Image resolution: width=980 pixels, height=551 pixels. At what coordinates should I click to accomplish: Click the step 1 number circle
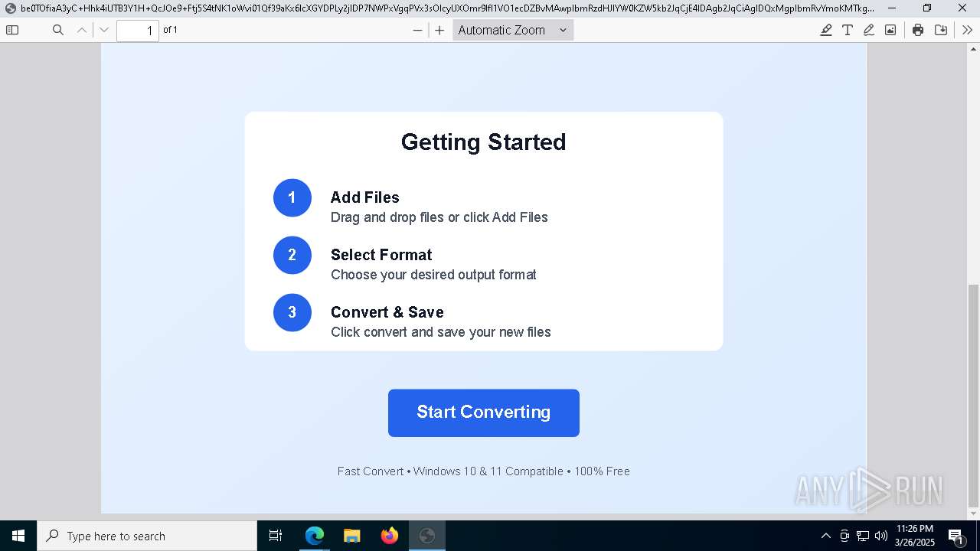click(x=292, y=198)
